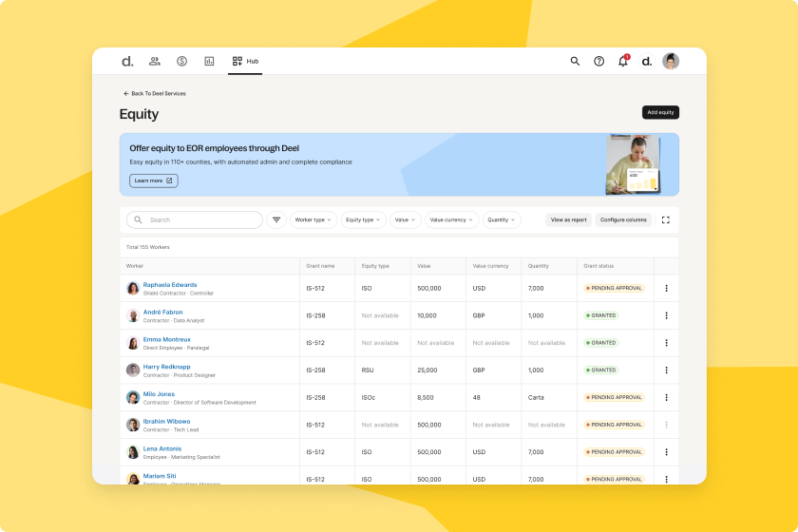
Task: Go back to Deel Services
Action: [x=155, y=94]
